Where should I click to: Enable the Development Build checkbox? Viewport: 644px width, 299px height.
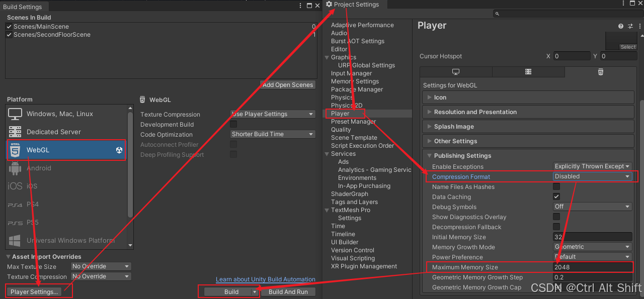tap(233, 124)
